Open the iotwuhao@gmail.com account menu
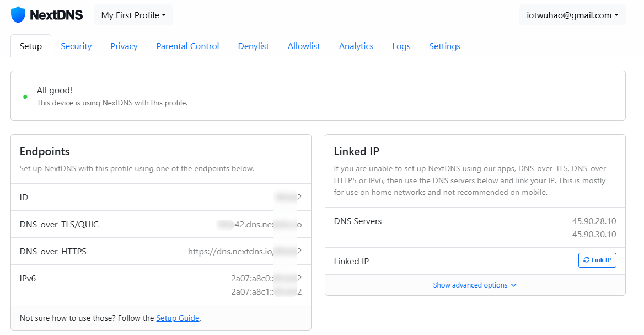 pos(572,15)
